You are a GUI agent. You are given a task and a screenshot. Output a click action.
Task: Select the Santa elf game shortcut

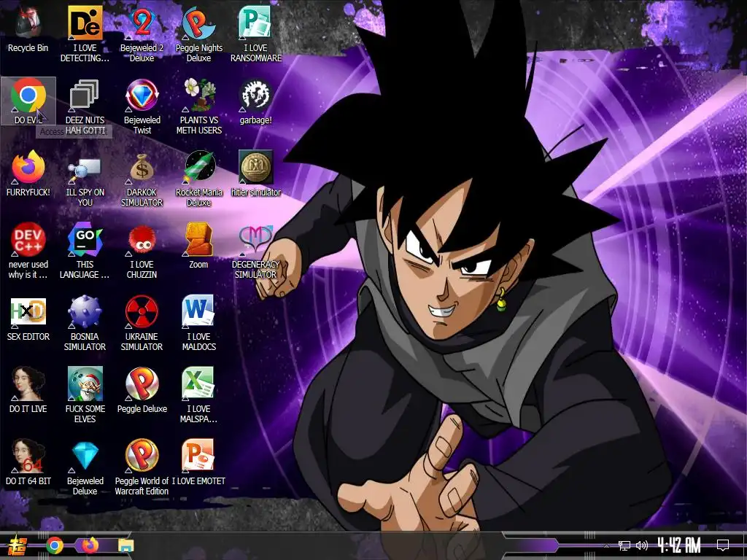coord(85,396)
